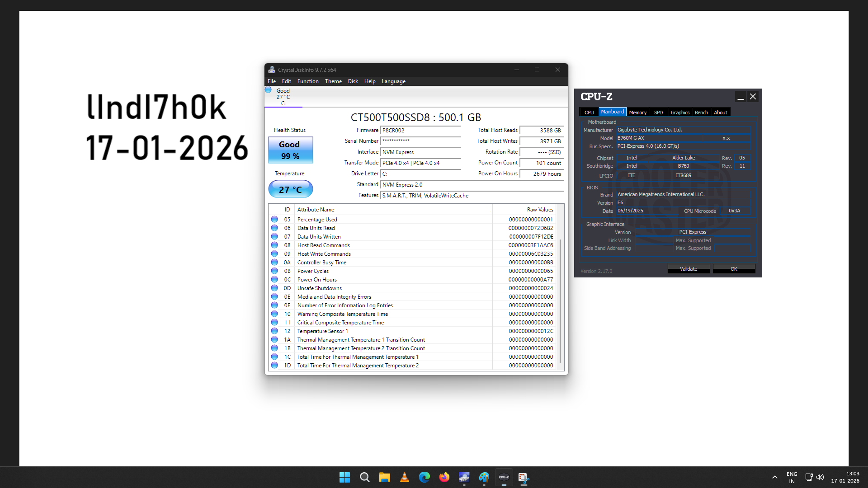Screen dimensions: 868x488
Task: Select the Bench tab in CPU-Z
Action: tap(701, 113)
